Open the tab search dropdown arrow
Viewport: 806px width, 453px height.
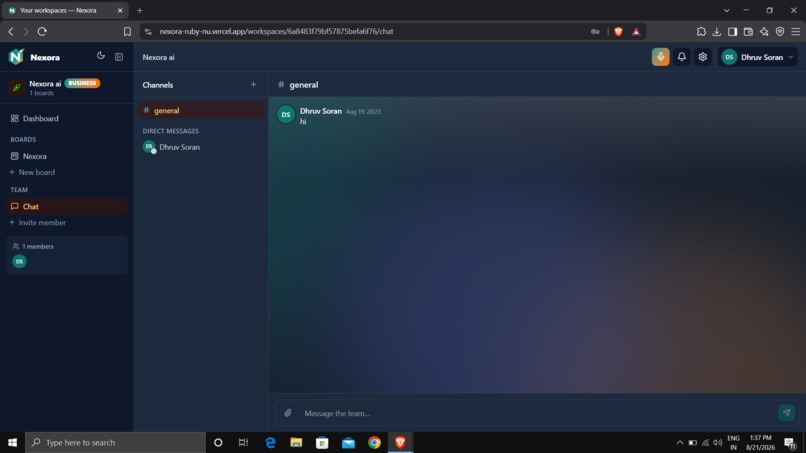[x=726, y=10]
